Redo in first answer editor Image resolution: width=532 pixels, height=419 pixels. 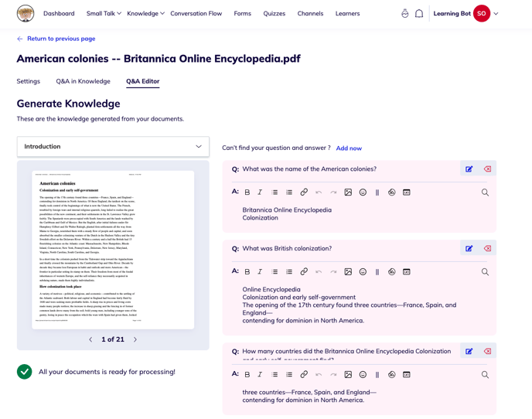click(333, 192)
